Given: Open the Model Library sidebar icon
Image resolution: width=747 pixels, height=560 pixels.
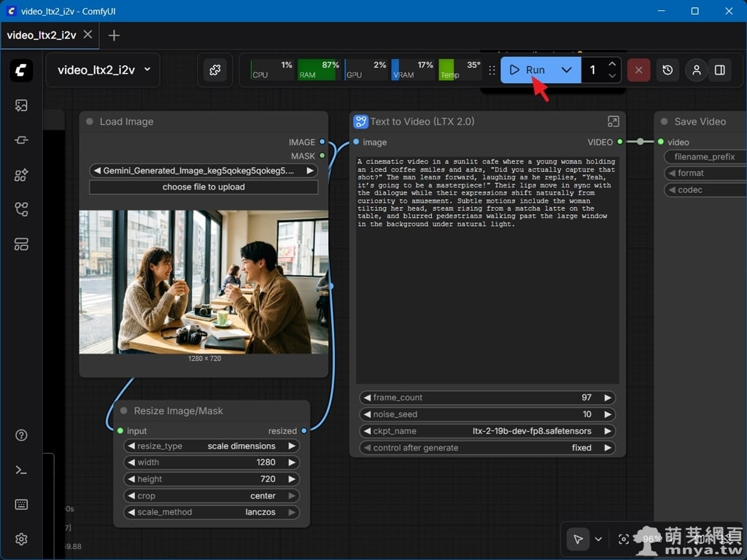Looking at the screenshot, I should pyautogui.click(x=21, y=175).
